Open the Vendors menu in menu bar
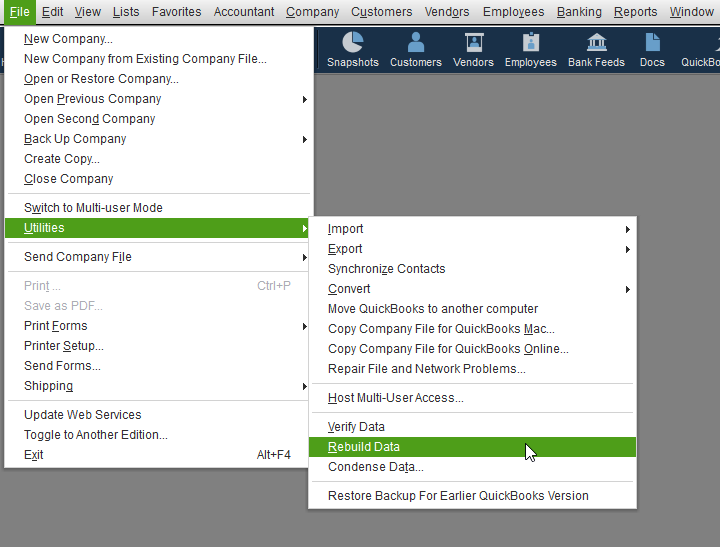 447,11
